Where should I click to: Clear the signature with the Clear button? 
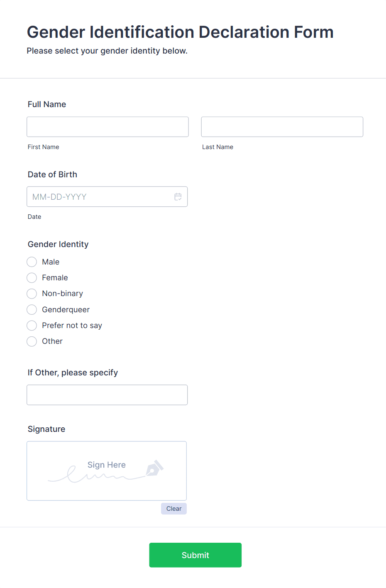tap(173, 508)
